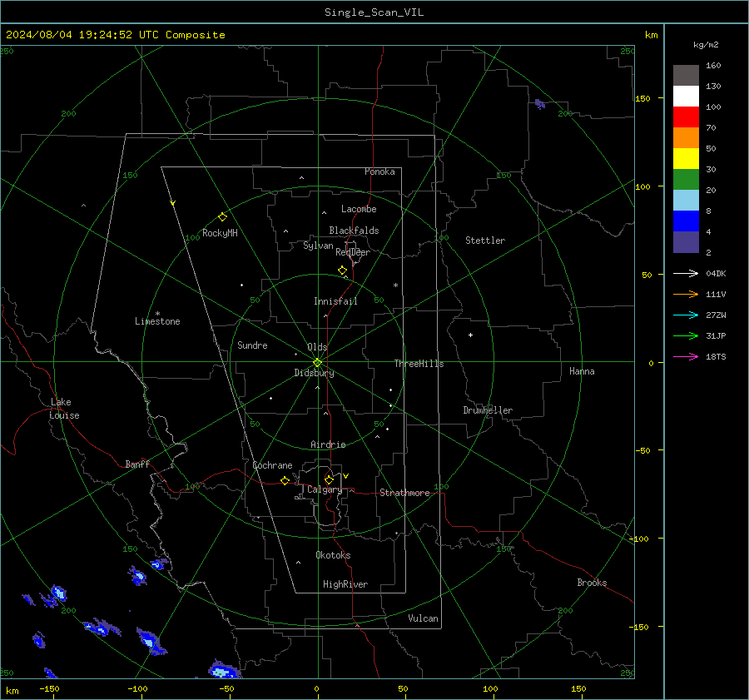Click the Limestone label

[x=157, y=321]
